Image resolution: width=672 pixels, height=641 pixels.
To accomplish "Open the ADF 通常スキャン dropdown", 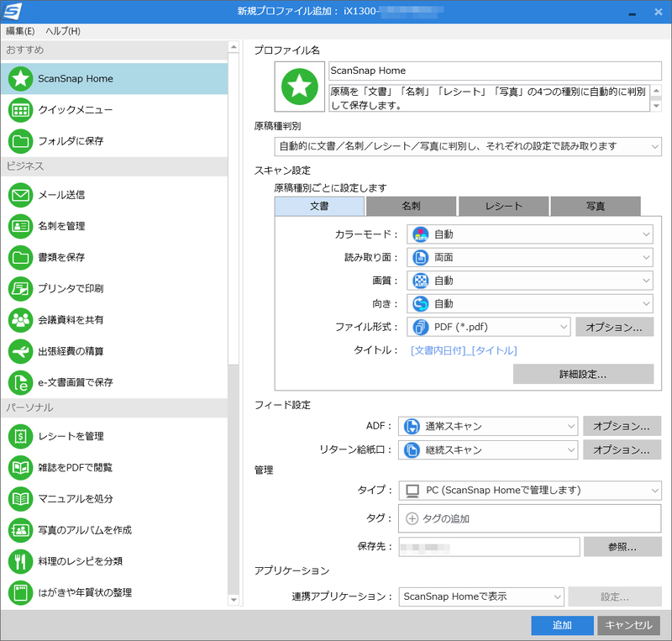I will [x=488, y=426].
